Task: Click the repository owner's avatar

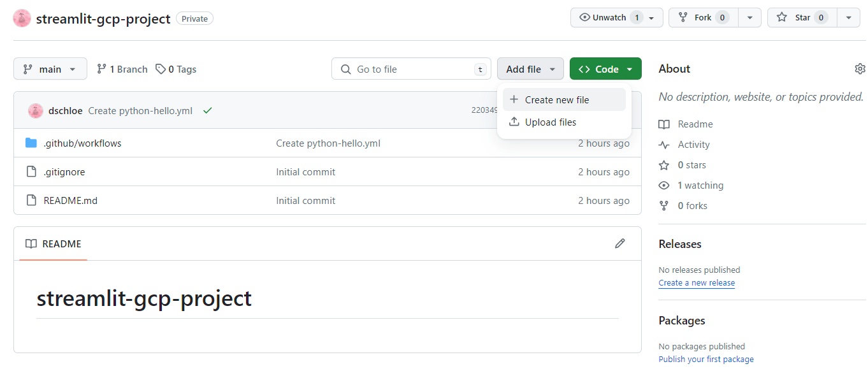Action: [x=22, y=18]
